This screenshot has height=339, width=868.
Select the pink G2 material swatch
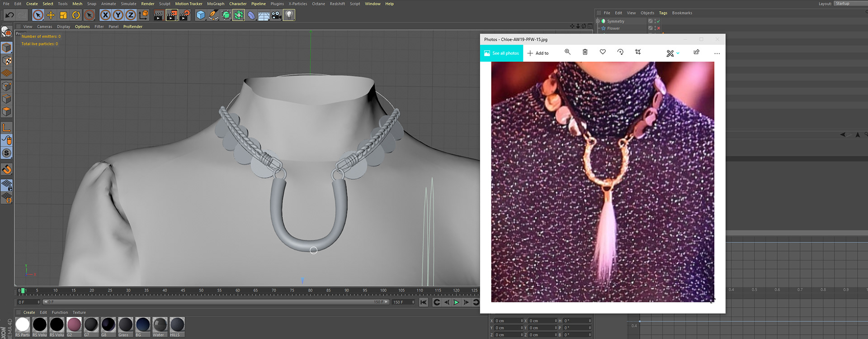click(x=74, y=325)
